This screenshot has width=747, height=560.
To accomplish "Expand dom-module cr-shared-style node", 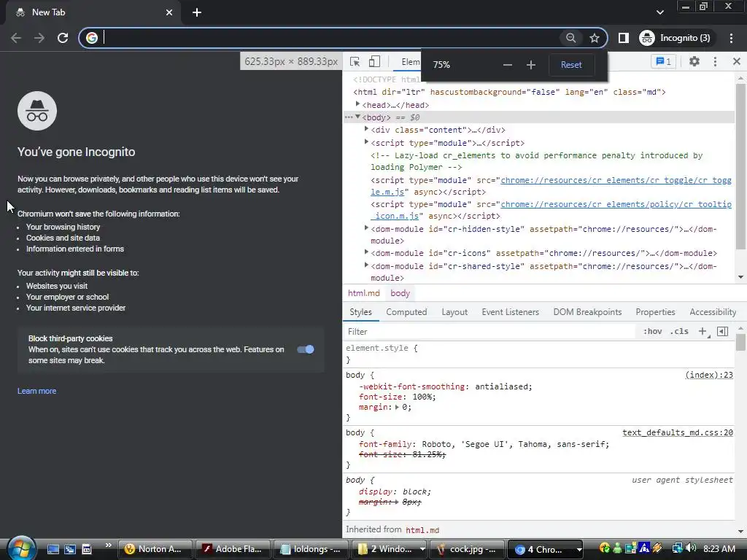I will click(x=366, y=265).
